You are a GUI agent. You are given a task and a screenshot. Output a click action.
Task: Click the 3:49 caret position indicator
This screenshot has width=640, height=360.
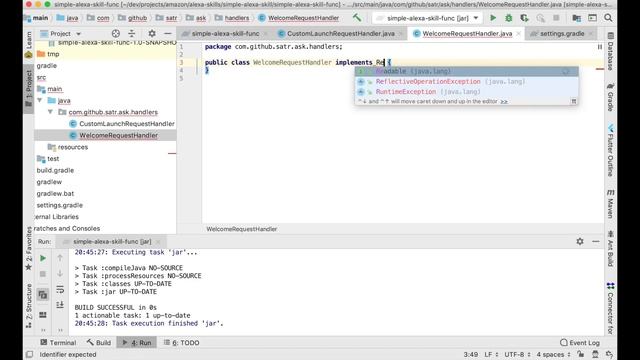pos(471,354)
